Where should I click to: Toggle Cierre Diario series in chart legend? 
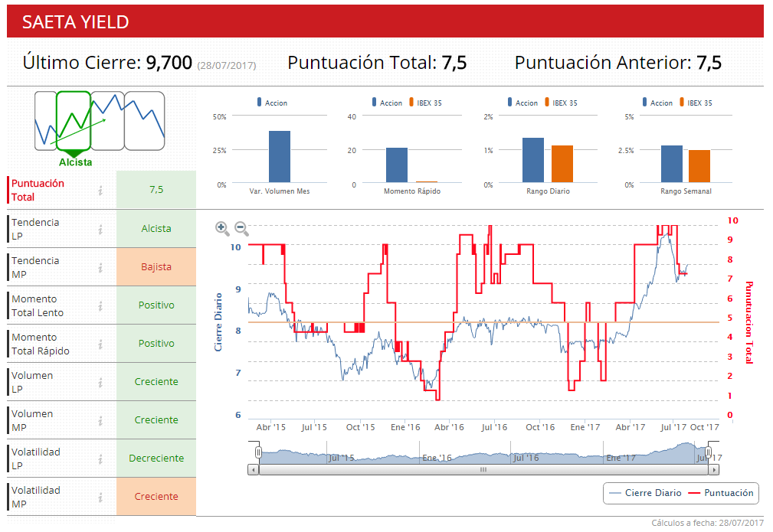click(x=645, y=493)
